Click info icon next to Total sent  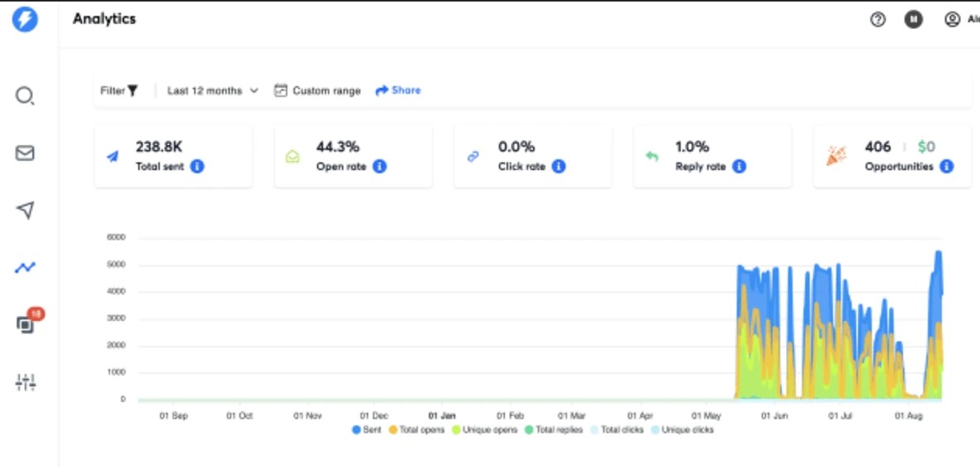click(x=197, y=167)
